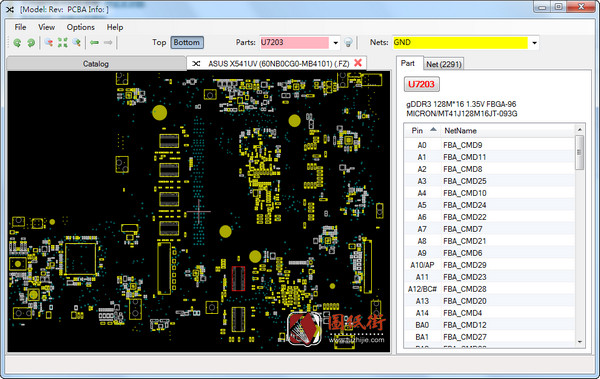Select pin row BA1 FBA_CMD27
Viewport: 600px width, 379px height.
[489, 337]
